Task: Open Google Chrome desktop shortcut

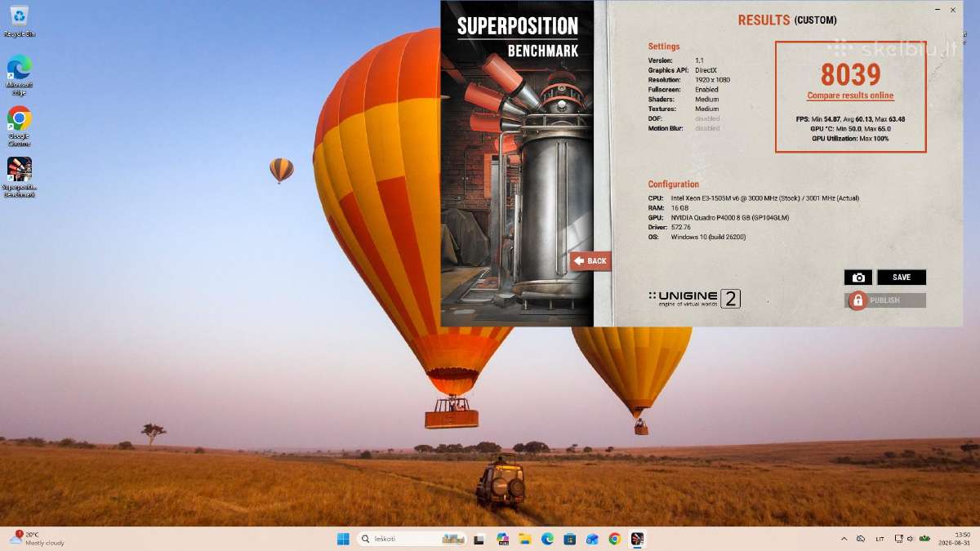Action: pos(19,127)
